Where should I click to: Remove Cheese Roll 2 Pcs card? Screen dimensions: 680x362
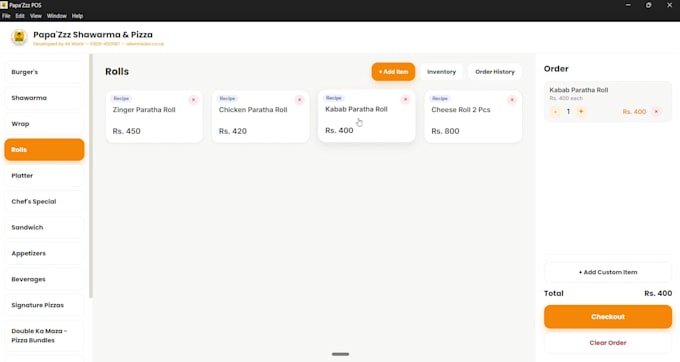[x=512, y=100]
